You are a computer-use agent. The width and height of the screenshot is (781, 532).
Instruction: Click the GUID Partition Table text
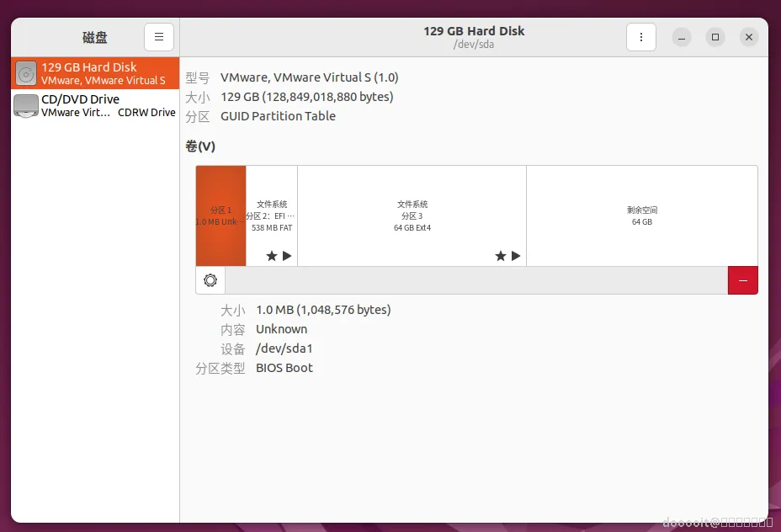(278, 116)
